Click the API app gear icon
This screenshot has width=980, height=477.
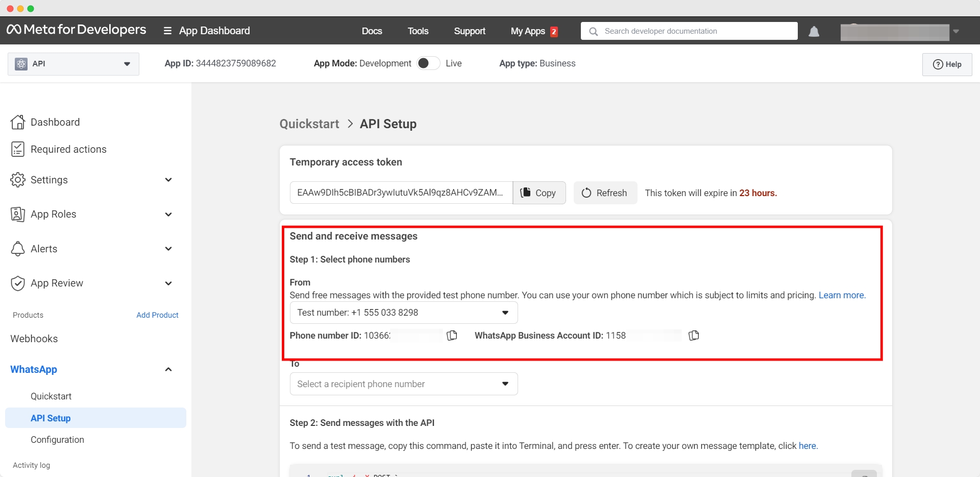[21, 64]
